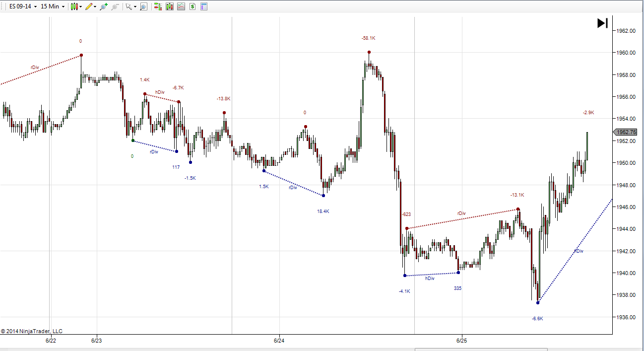644x351 pixels.
Task: Expand the drawing tools dropdown arrow
Action: click(x=95, y=7)
